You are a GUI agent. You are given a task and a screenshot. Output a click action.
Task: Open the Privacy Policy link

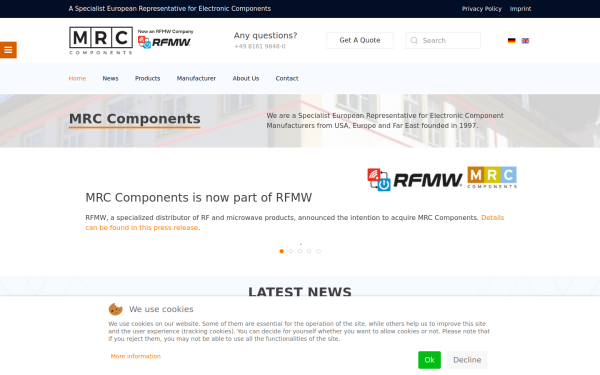click(481, 9)
